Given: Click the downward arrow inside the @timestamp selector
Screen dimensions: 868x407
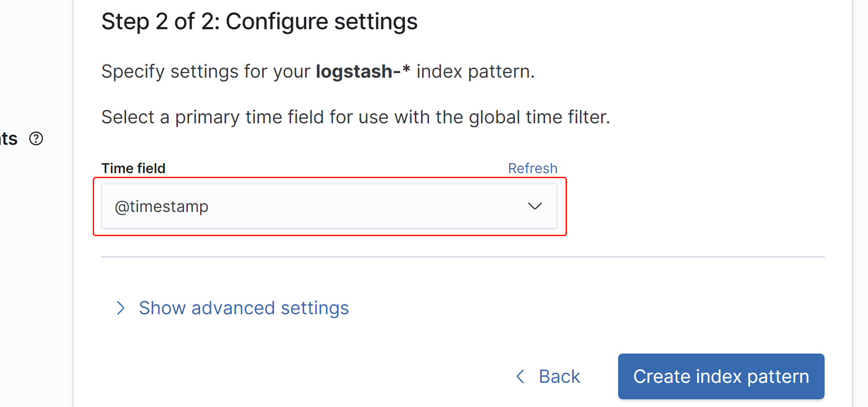Looking at the screenshot, I should tap(535, 206).
